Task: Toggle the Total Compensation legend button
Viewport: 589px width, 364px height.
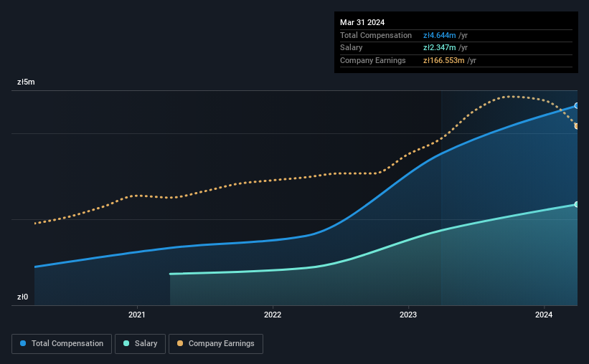Action: coord(62,344)
